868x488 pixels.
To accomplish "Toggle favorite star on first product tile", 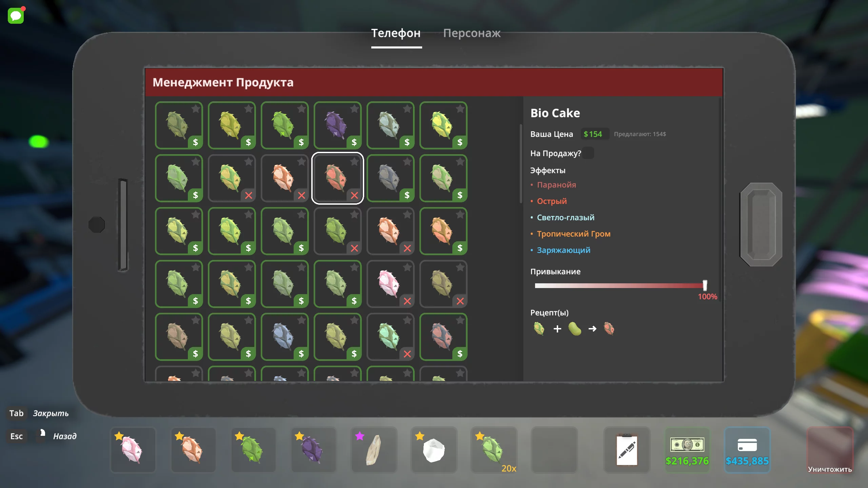I will [196, 109].
